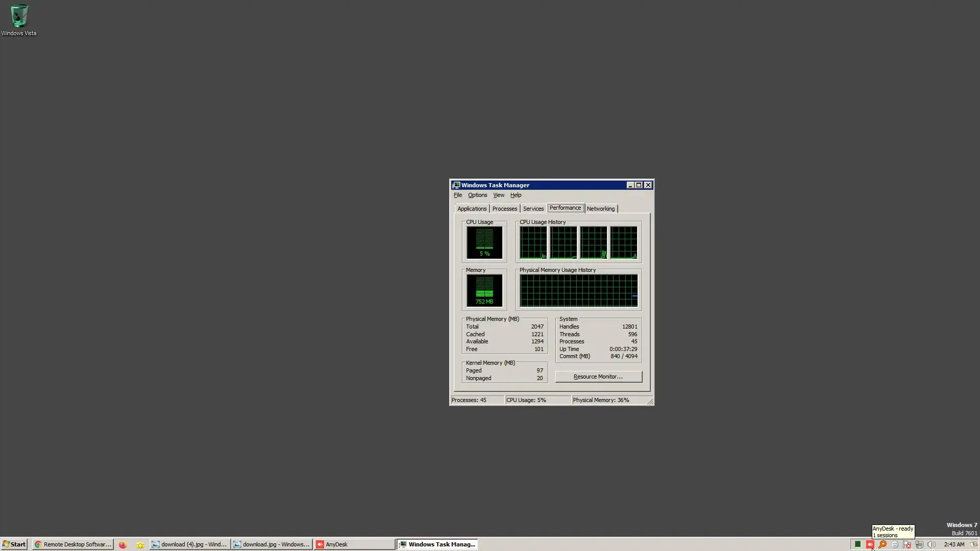980x551 pixels.
Task: Click the orange magnifier tray icon
Action: (x=882, y=544)
